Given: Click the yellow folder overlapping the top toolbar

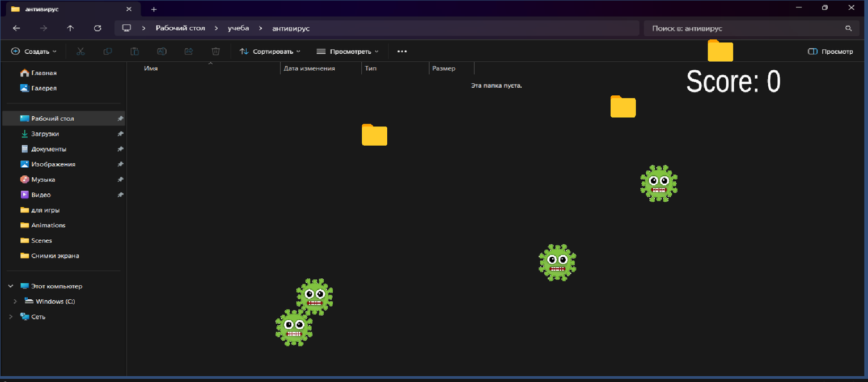Looking at the screenshot, I should click(x=720, y=51).
